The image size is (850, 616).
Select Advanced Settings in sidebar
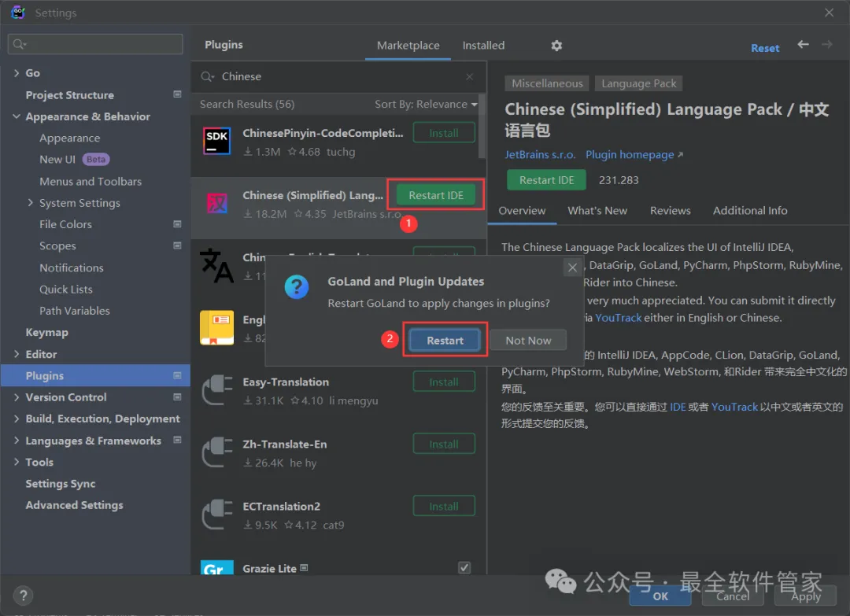coord(74,506)
